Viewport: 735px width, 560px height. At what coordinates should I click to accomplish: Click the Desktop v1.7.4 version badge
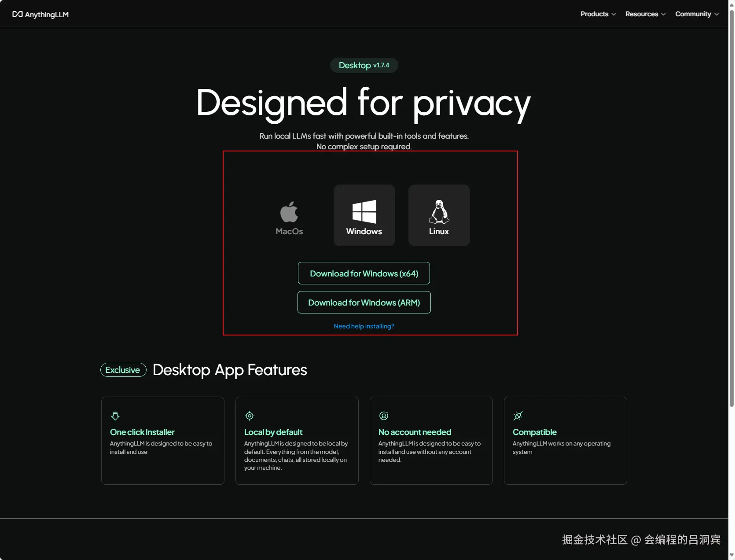(x=364, y=65)
